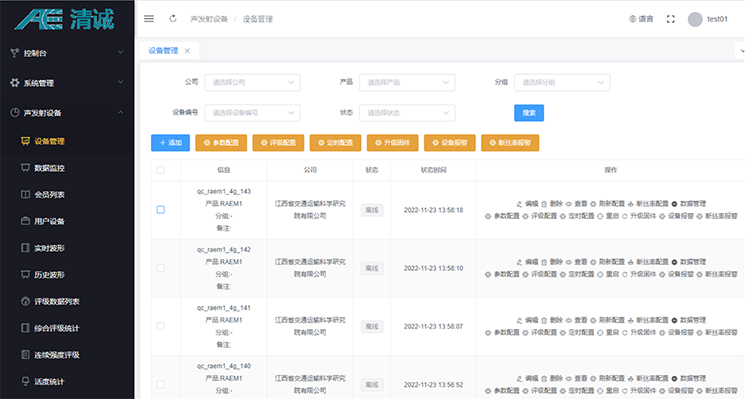Toggle fullscreen mode icon

pyautogui.click(x=671, y=19)
